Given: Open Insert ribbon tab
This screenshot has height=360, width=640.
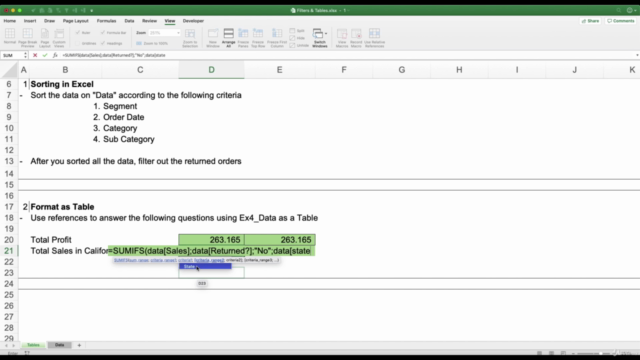Looking at the screenshot, I should [30, 21].
